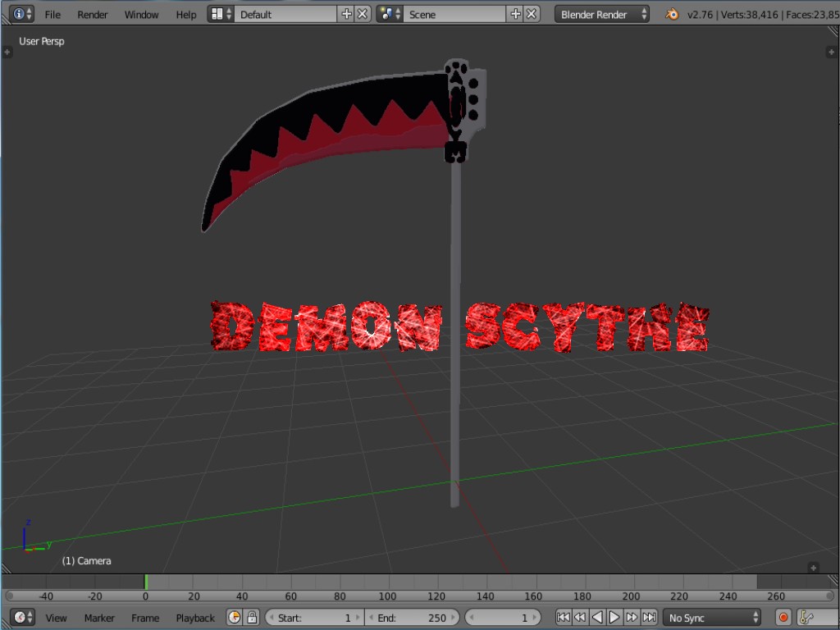Click the Info editor type icon top left
The width and height of the screenshot is (840, 630).
(x=18, y=14)
